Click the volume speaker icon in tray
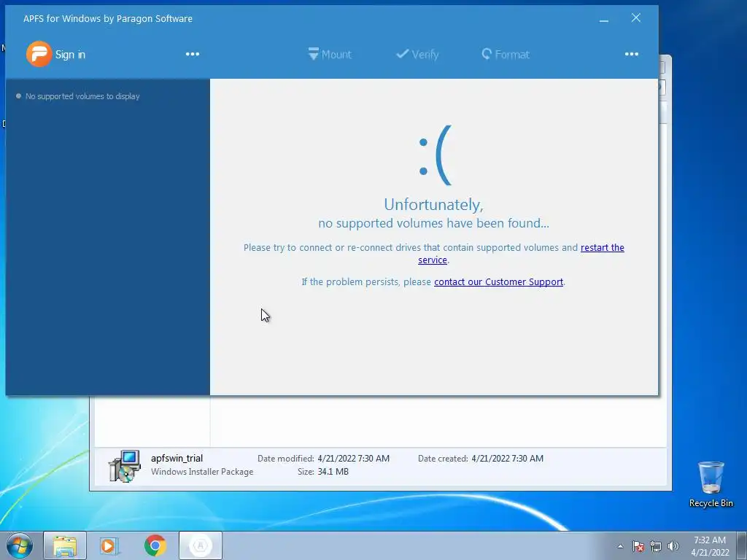The width and height of the screenshot is (747, 560). tap(673, 546)
